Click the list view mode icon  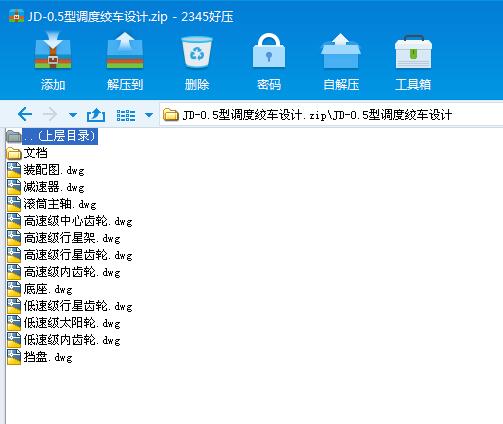[x=126, y=115]
